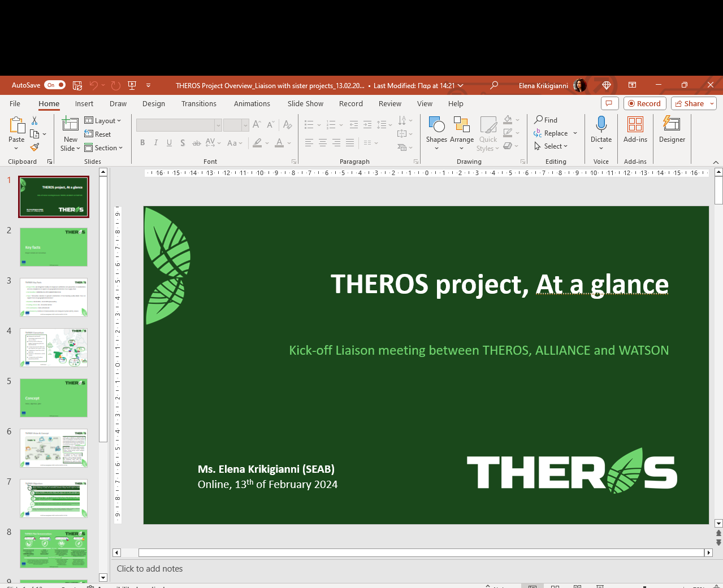
Task: Click the Cut scissors icon
Action: (x=34, y=121)
